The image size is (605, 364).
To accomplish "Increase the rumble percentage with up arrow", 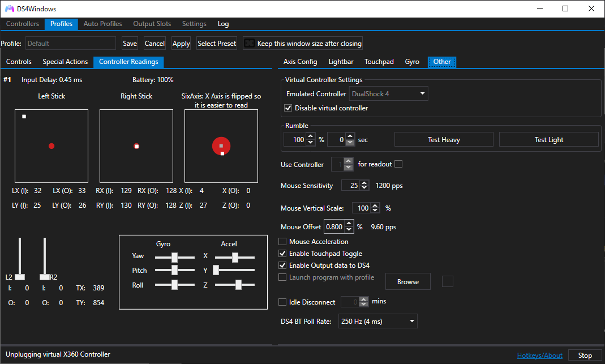I will (x=311, y=136).
